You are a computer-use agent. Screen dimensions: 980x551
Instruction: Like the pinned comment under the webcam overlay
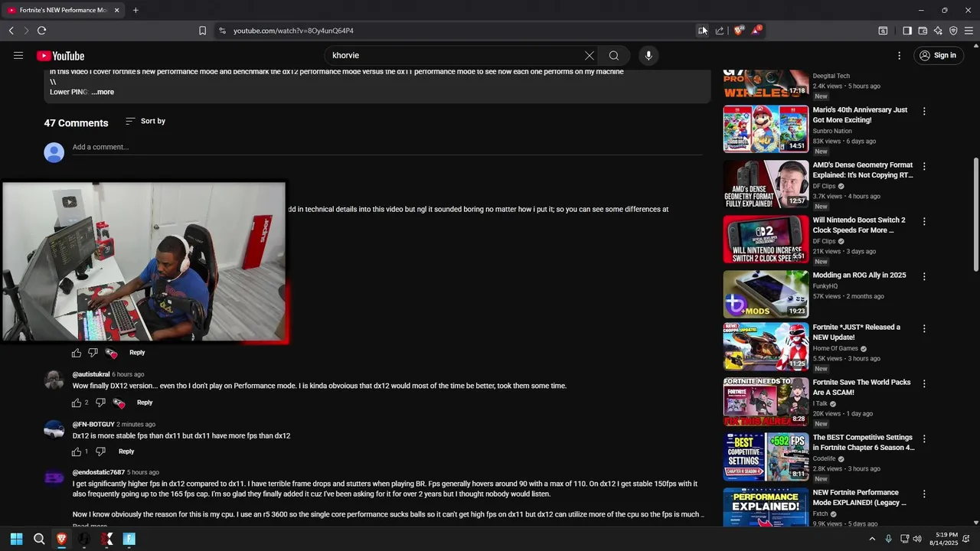(x=77, y=353)
